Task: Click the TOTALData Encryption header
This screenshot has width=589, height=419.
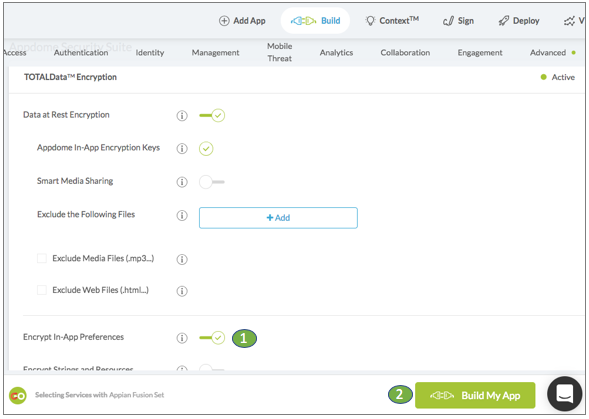Action: [x=70, y=77]
